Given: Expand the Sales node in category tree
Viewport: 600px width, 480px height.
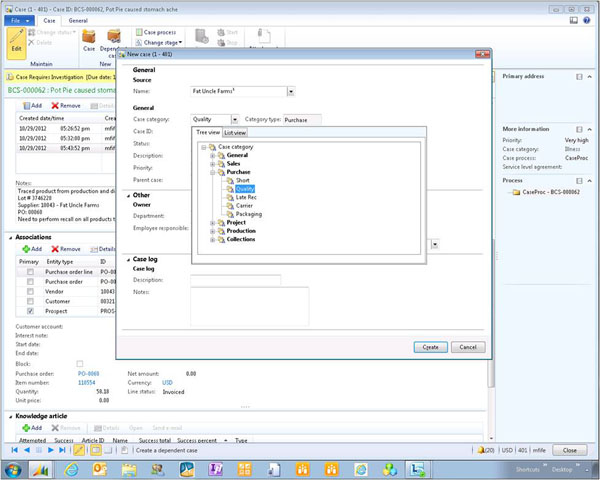Looking at the screenshot, I should 213,164.
